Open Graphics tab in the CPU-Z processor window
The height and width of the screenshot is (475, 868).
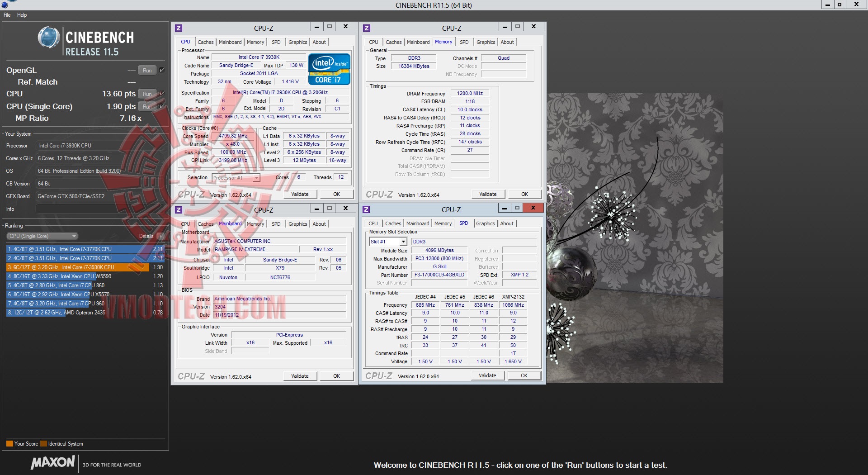pyautogui.click(x=298, y=42)
